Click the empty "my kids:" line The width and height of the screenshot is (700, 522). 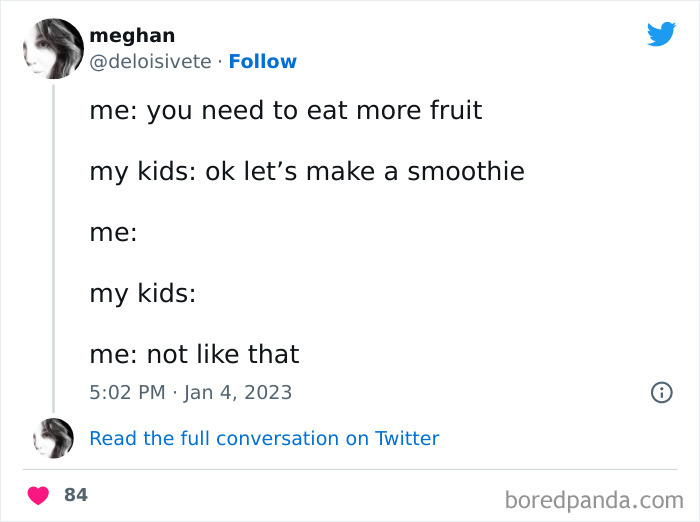(142, 293)
